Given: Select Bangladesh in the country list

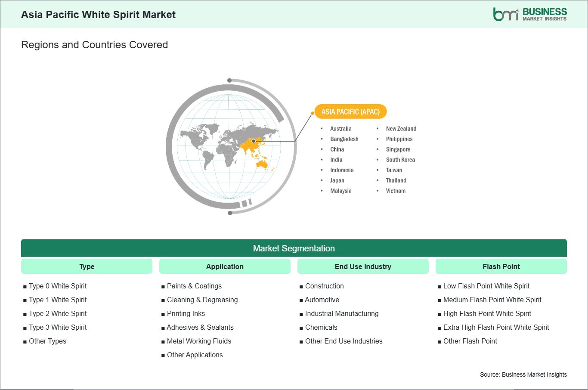Looking at the screenshot, I should tap(344, 139).
